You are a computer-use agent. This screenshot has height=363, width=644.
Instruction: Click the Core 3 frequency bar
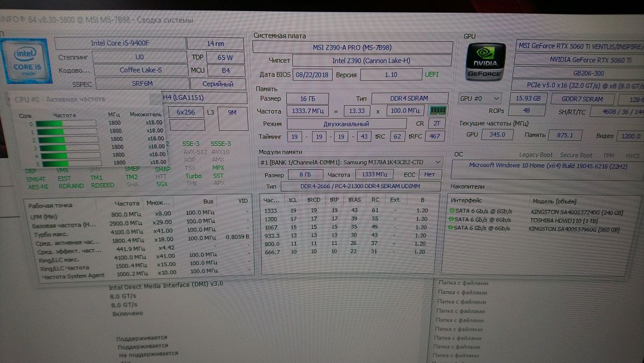pos(69,148)
